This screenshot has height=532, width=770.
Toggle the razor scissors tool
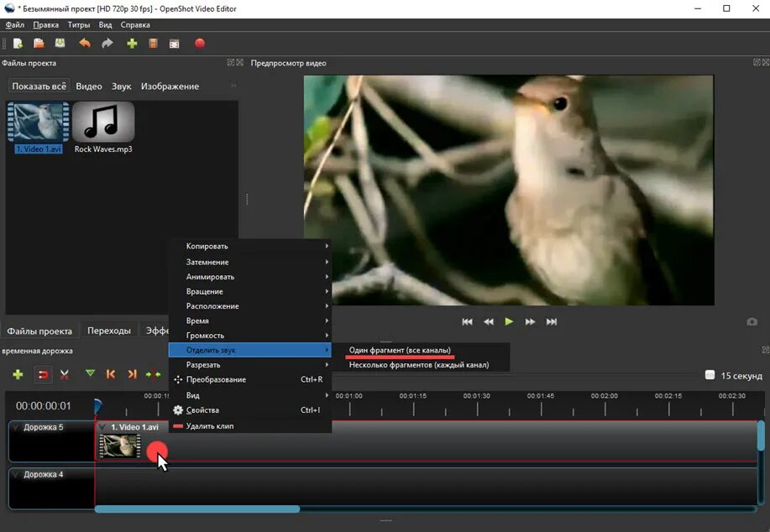coord(64,374)
